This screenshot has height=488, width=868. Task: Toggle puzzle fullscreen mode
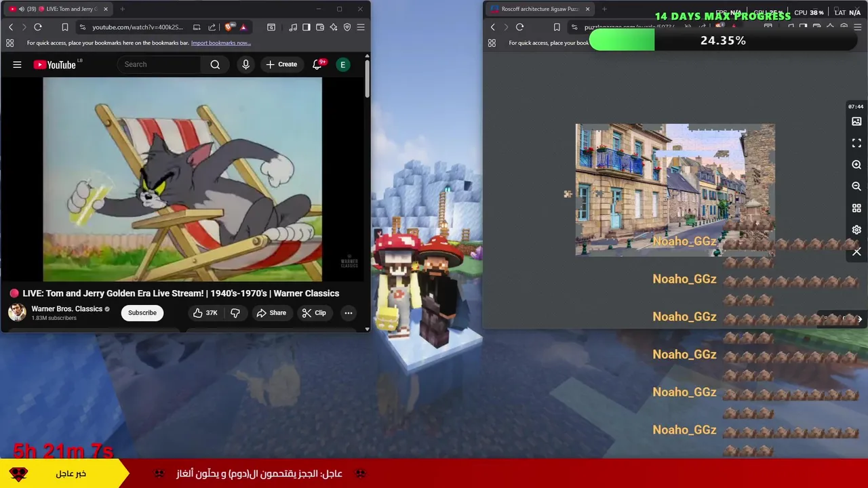856,143
